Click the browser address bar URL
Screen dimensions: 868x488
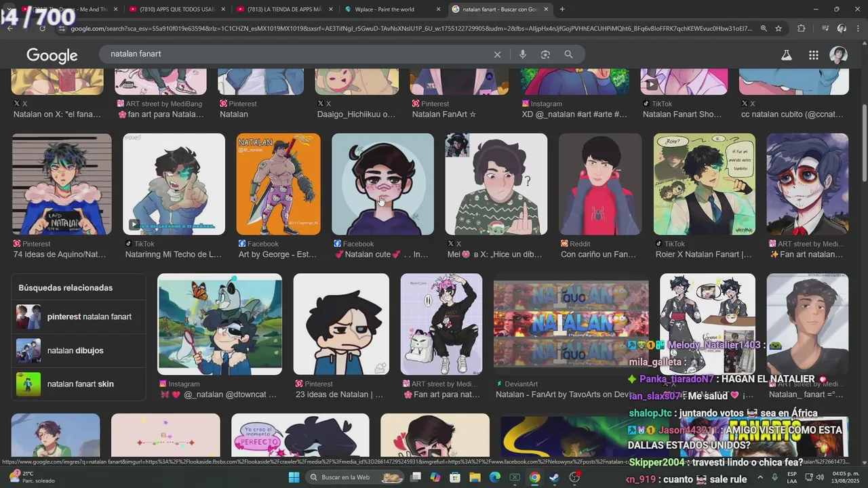[x=410, y=28]
